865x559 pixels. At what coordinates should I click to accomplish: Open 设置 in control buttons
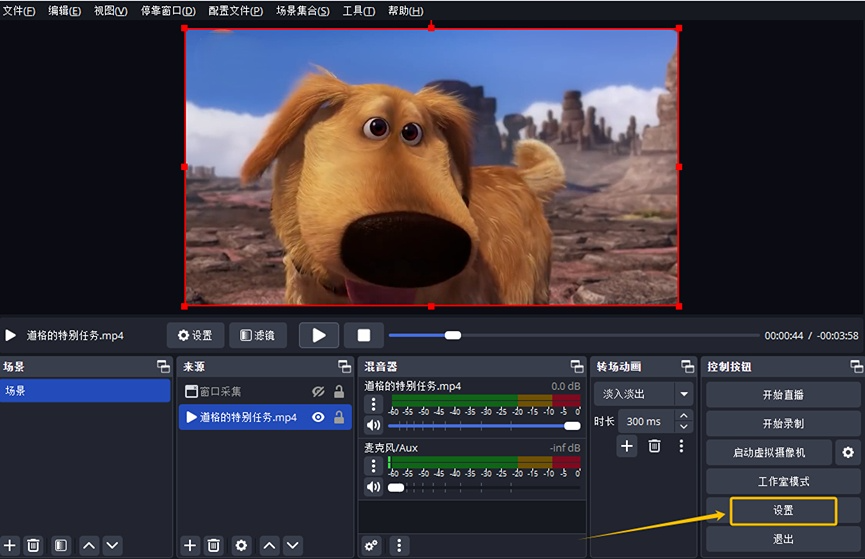[x=783, y=510]
